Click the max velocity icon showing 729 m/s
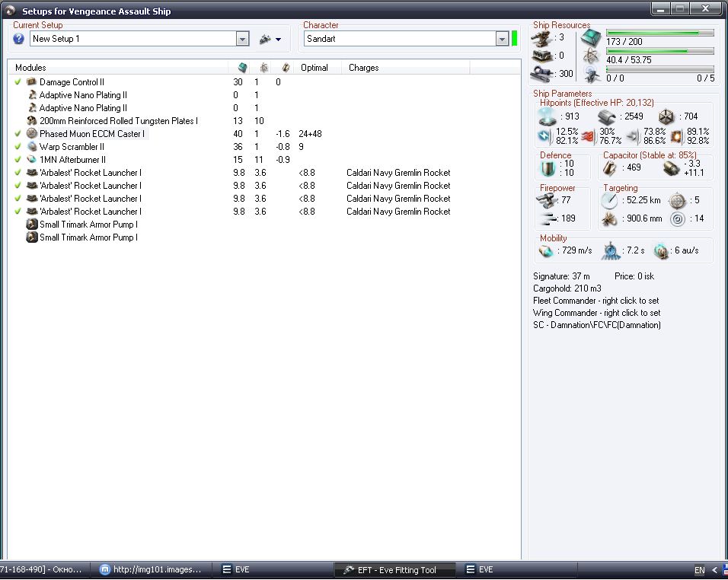This screenshot has height=580, width=728. (x=546, y=251)
